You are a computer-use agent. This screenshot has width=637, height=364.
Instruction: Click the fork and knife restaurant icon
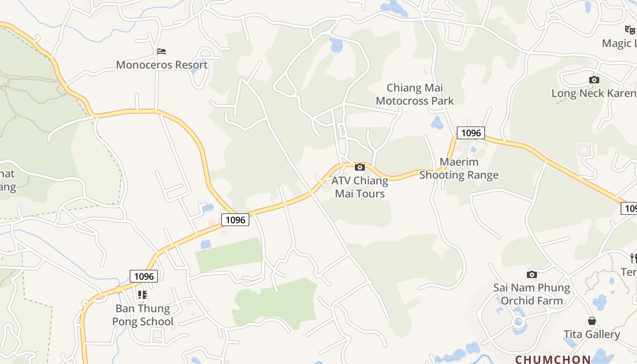[633, 258]
